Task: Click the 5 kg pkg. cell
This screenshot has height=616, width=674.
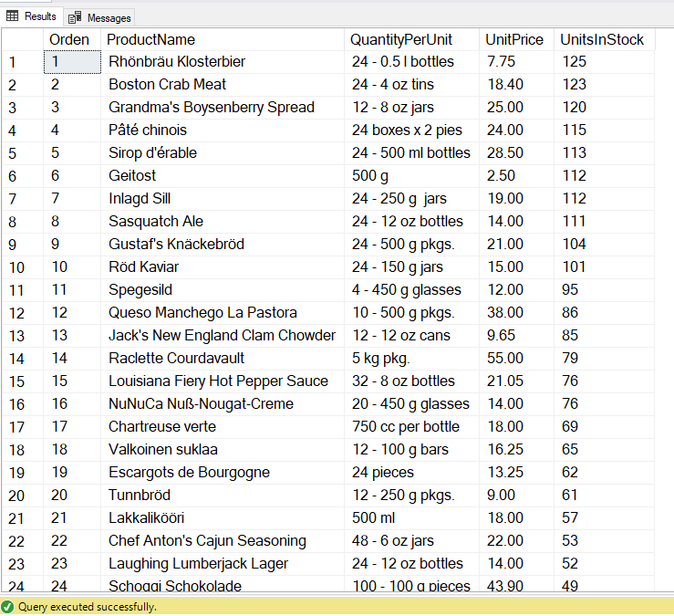Action: click(411, 359)
